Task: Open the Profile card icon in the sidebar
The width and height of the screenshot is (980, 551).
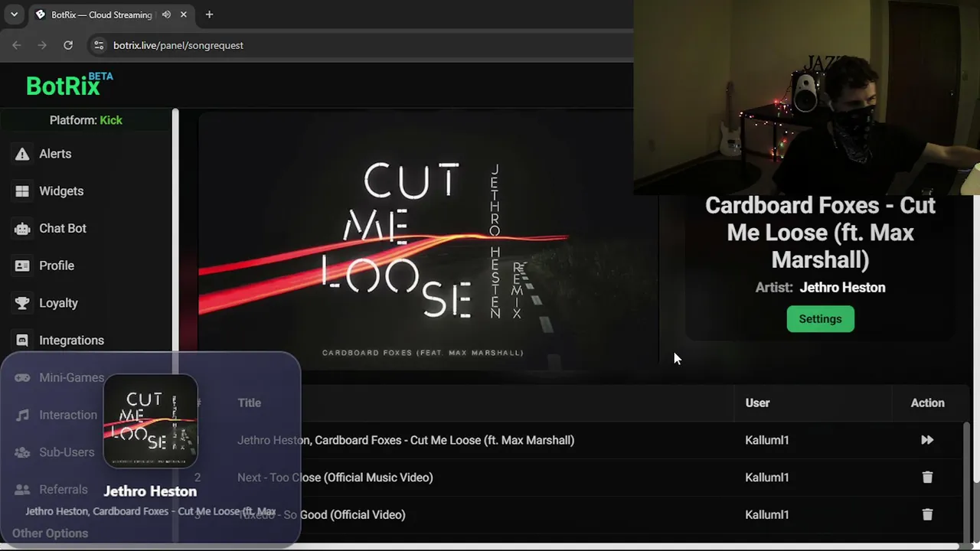Action: click(22, 266)
